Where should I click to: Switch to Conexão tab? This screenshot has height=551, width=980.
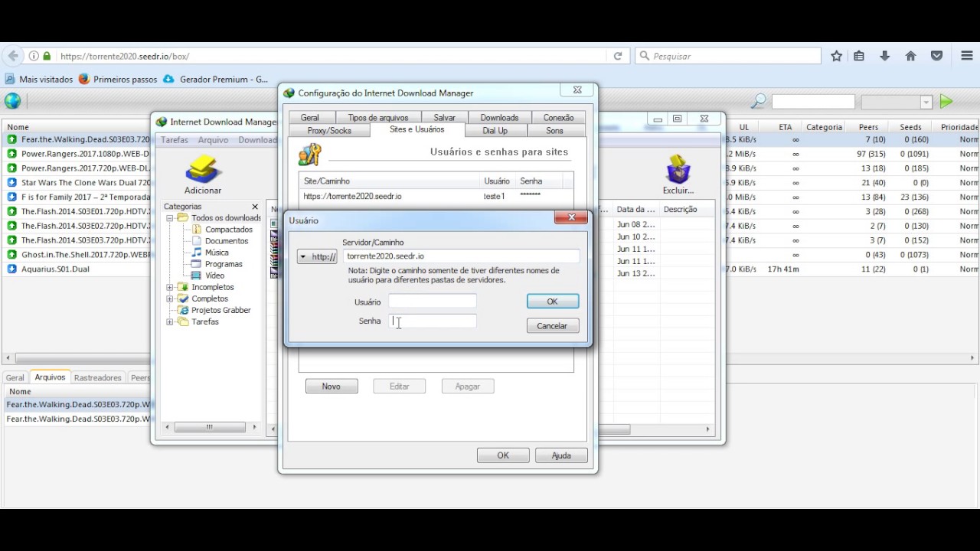click(559, 118)
